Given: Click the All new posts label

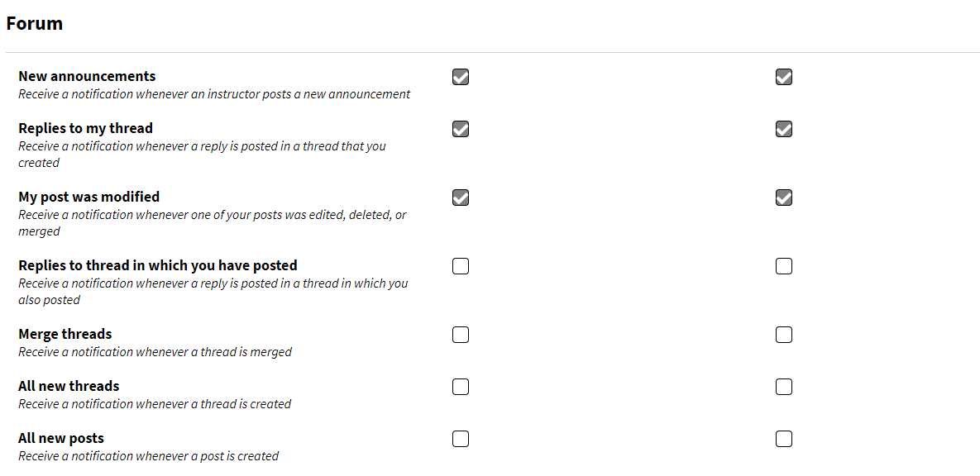Looking at the screenshot, I should pyautogui.click(x=61, y=438).
